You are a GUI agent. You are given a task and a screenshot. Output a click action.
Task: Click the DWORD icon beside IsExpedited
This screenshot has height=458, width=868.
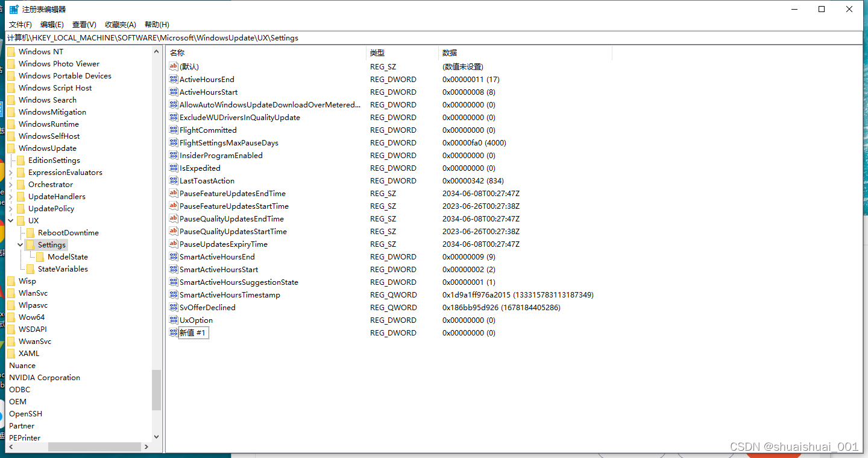[174, 168]
